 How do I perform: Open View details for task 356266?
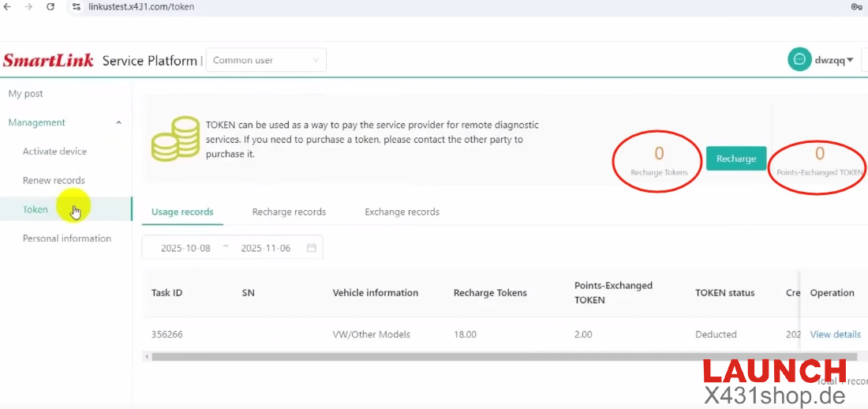point(835,334)
